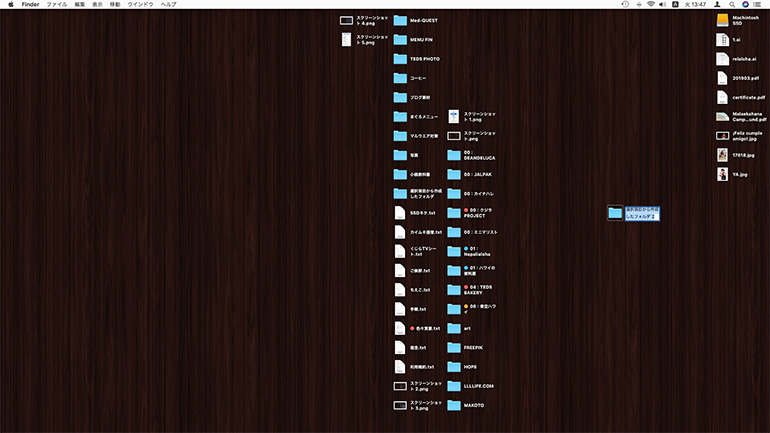Select the 17618.jpg image thumbnail

[x=723, y=155]
